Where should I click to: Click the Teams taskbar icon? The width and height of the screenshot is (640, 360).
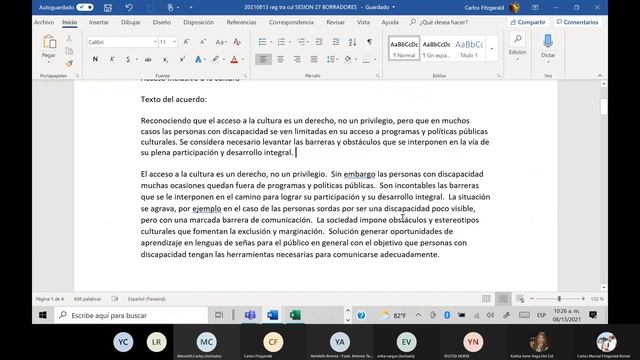pos(250,315)
